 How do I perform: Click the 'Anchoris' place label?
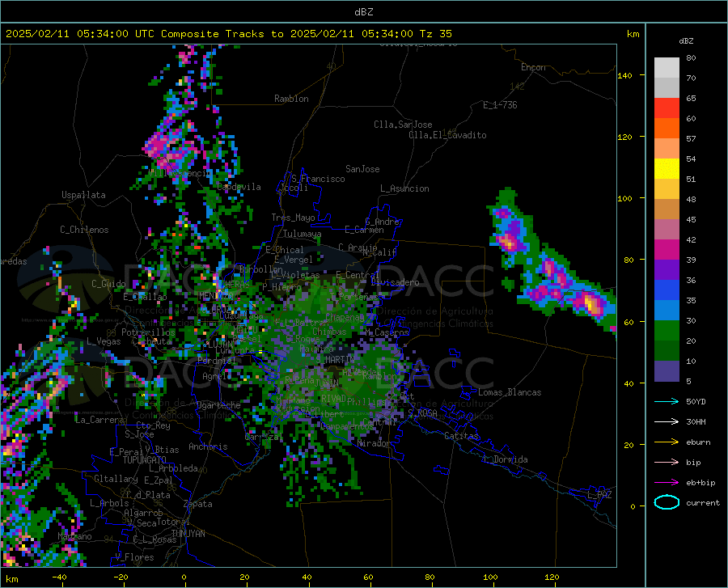point(208,446)
